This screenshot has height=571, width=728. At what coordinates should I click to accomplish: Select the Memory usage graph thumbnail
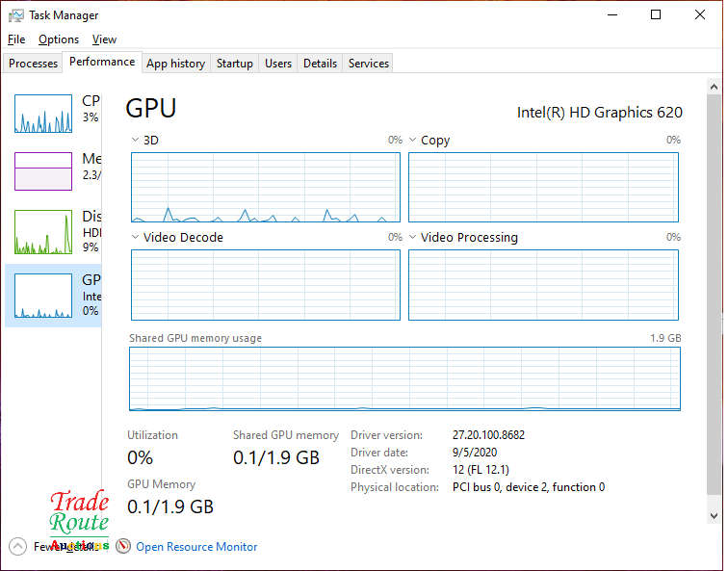click(43, 171)
